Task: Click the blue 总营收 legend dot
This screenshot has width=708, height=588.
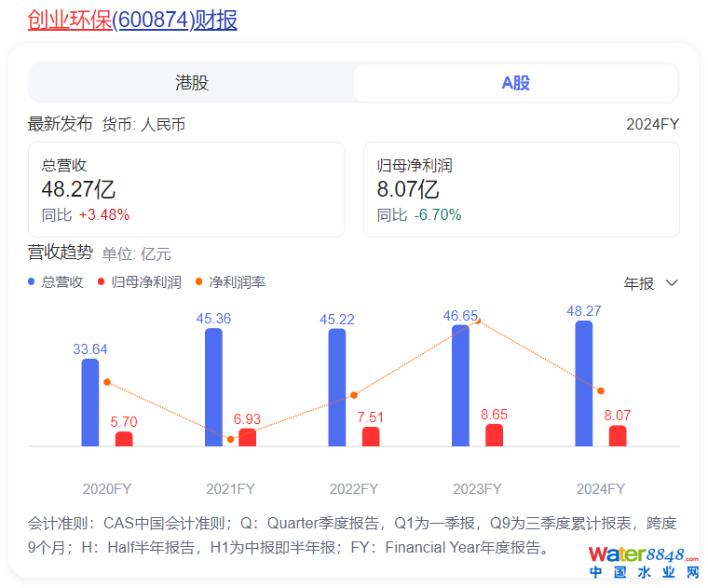Action: click(x=33, y=281)
